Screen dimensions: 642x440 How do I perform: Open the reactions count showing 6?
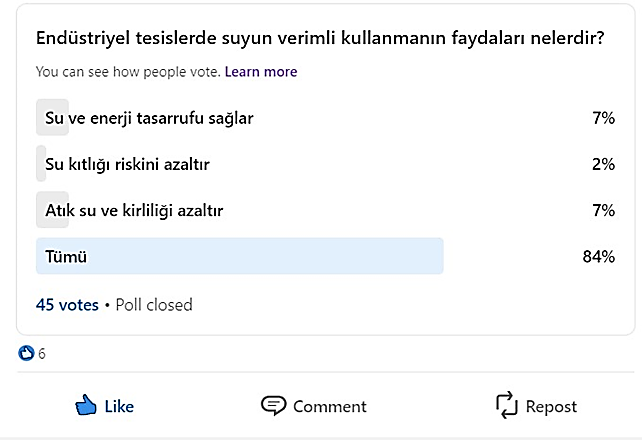point(42,354)
